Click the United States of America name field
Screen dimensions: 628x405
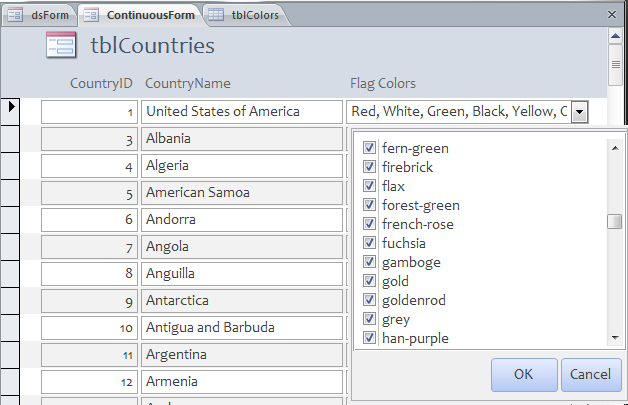pyautogui.click(x=242, y=112)
